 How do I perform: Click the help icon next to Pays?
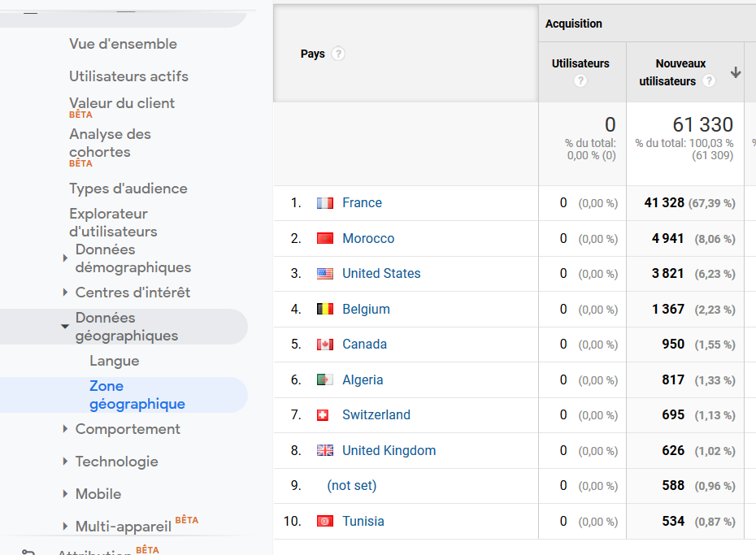338,54
